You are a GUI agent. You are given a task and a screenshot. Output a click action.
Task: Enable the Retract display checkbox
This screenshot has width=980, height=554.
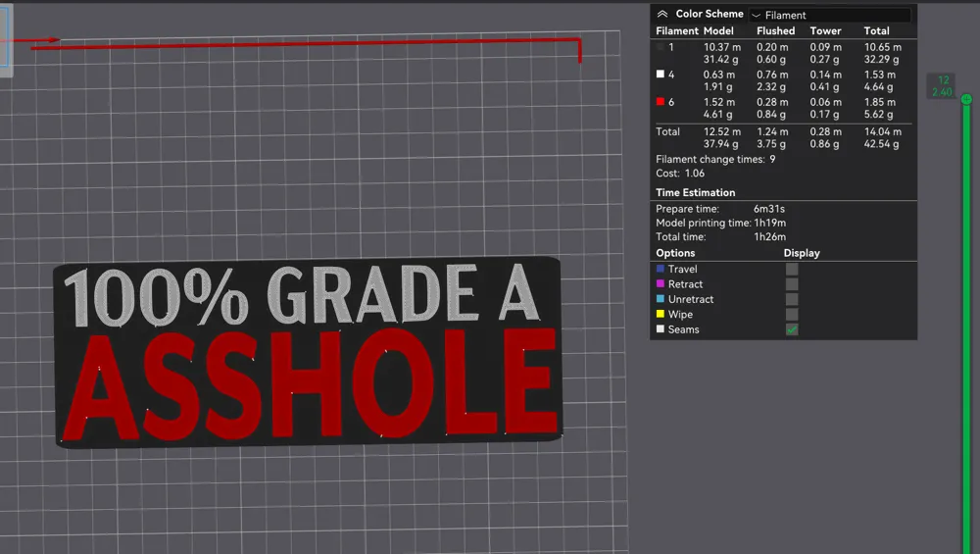[791, 284]
